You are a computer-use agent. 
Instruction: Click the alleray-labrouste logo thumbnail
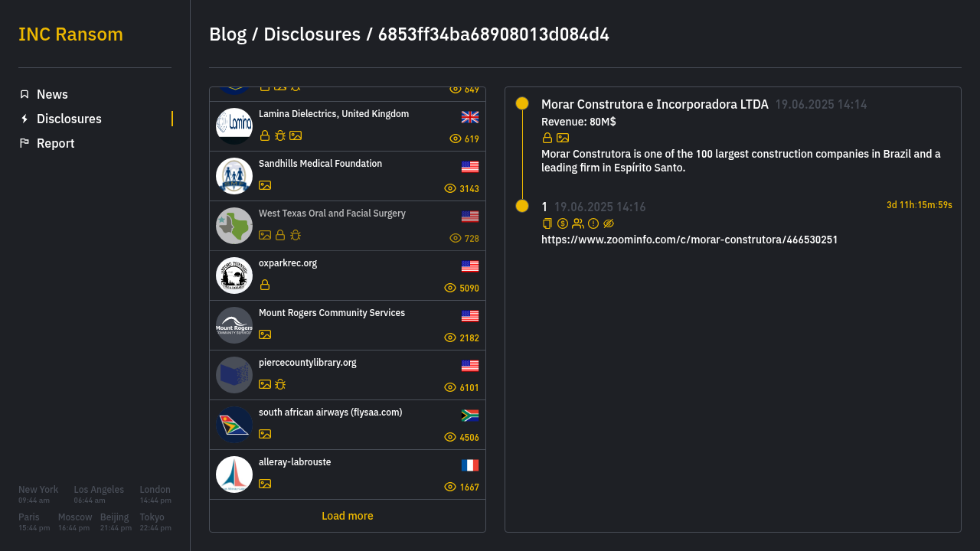coord(234,474)
